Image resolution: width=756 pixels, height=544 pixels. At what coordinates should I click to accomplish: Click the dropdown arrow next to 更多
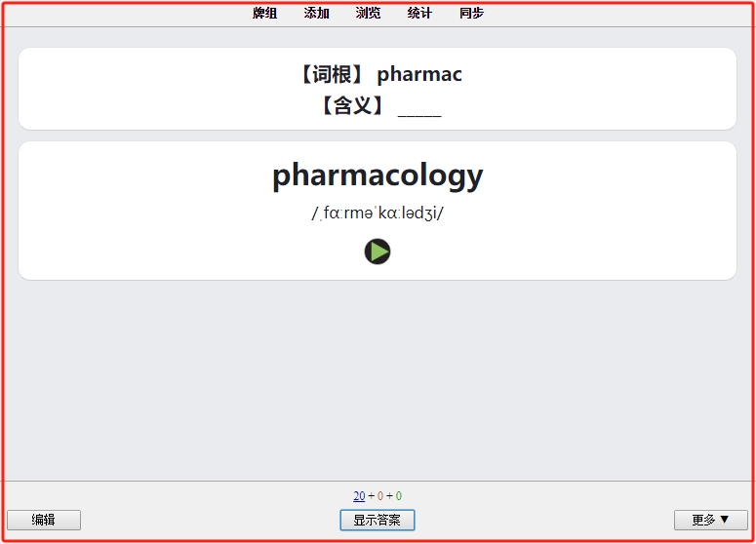pyautogui.click(x=724, y=520)
